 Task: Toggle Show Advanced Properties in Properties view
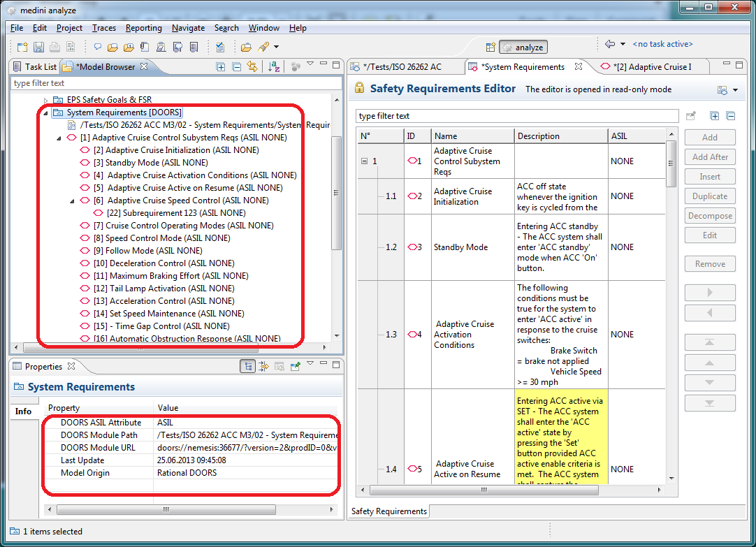coord(264,366)
